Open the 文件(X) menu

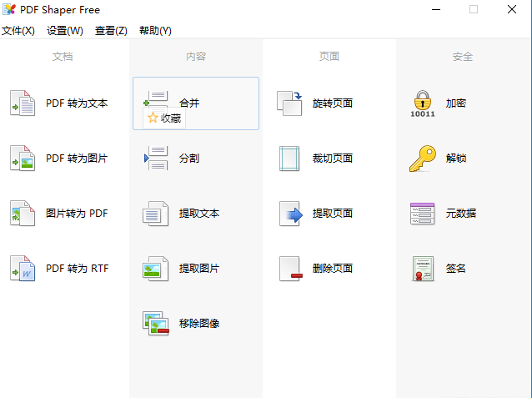point(18,31)
